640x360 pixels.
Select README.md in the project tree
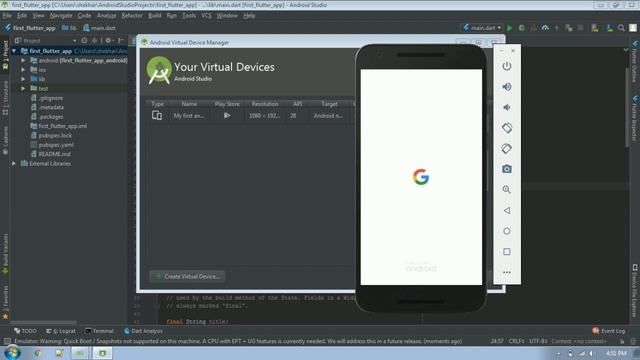pyautogui.click(x=54, y=154)
